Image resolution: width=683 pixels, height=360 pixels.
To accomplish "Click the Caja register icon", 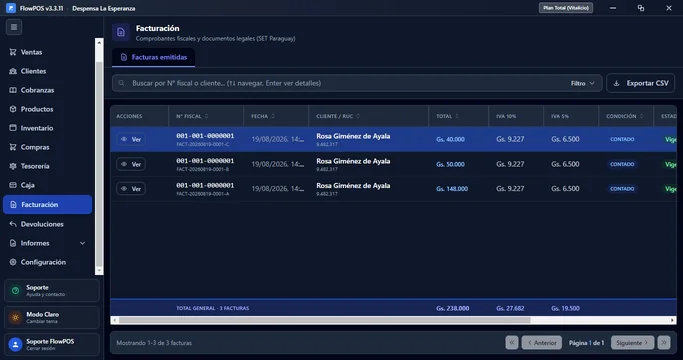I will point(13,185).
